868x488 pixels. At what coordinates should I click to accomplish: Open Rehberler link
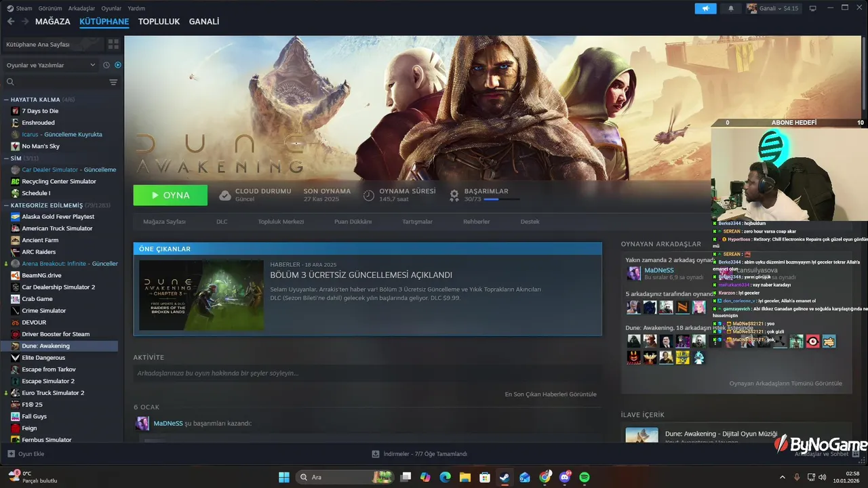click(476, 222)
